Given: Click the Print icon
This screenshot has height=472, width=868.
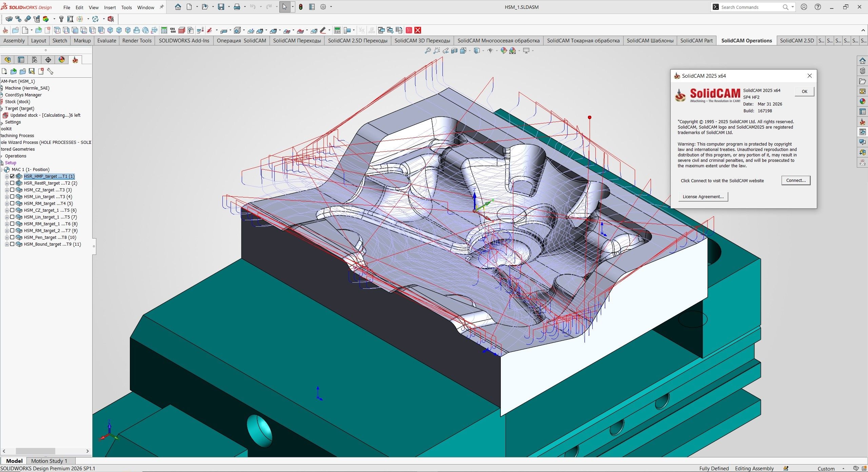Looking at the screenshot, I should (237, 7).
